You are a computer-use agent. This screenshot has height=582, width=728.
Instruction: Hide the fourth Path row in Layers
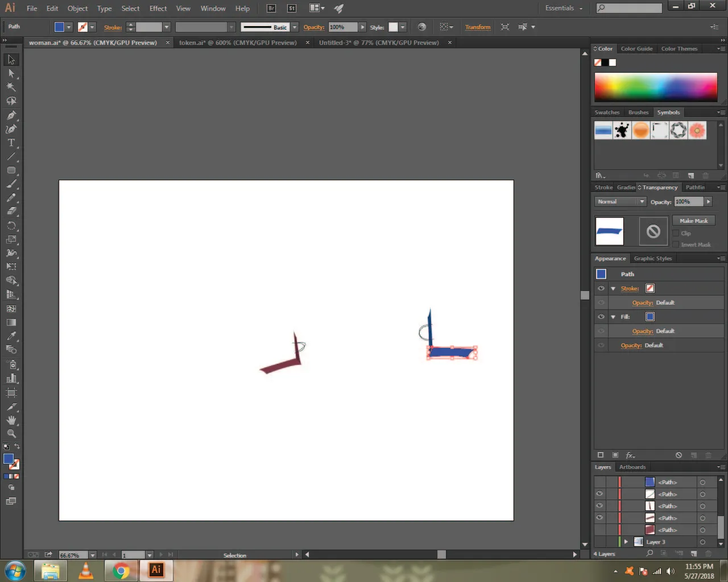pos(599,518)
